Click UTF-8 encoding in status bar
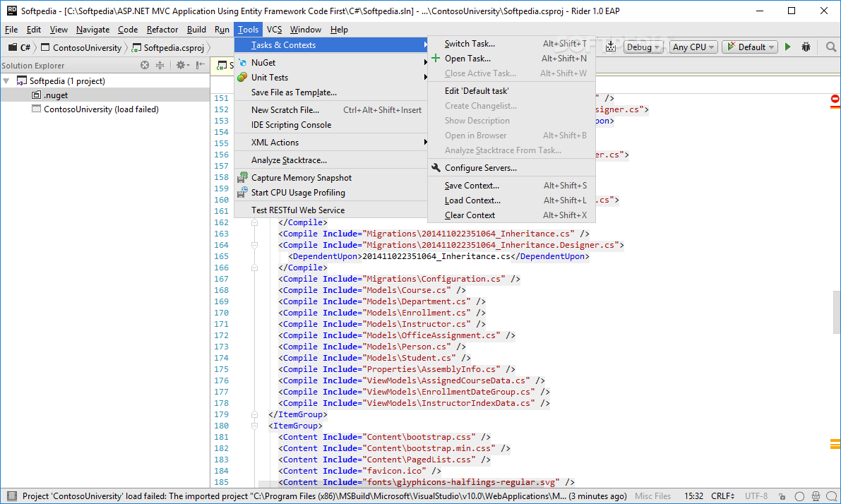 pos(756,496)
